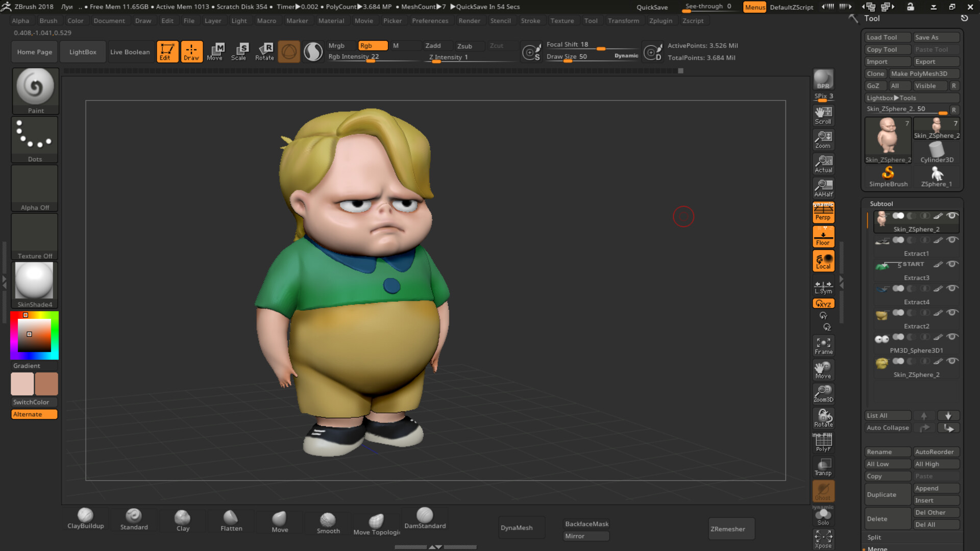Select the Smooth brush
This screenshot has height=551, width=980.
click(328, 523)
